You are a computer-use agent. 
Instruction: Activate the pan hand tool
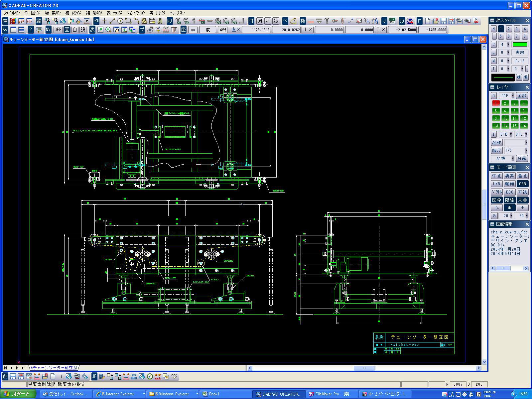click(x=116, y=30)
